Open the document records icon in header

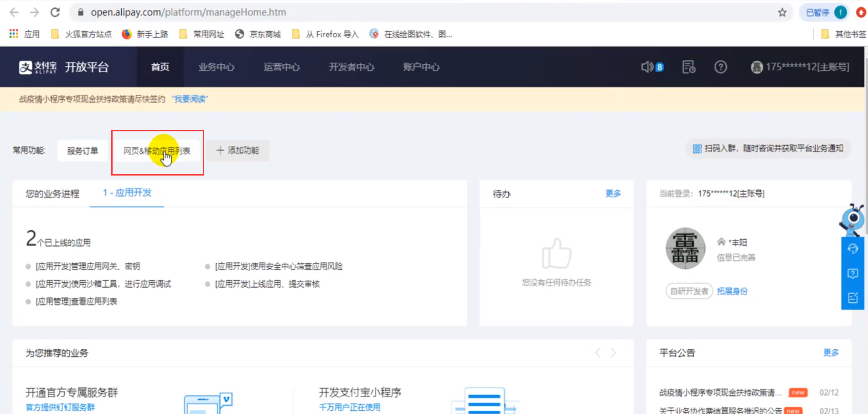tap(688, 67)
